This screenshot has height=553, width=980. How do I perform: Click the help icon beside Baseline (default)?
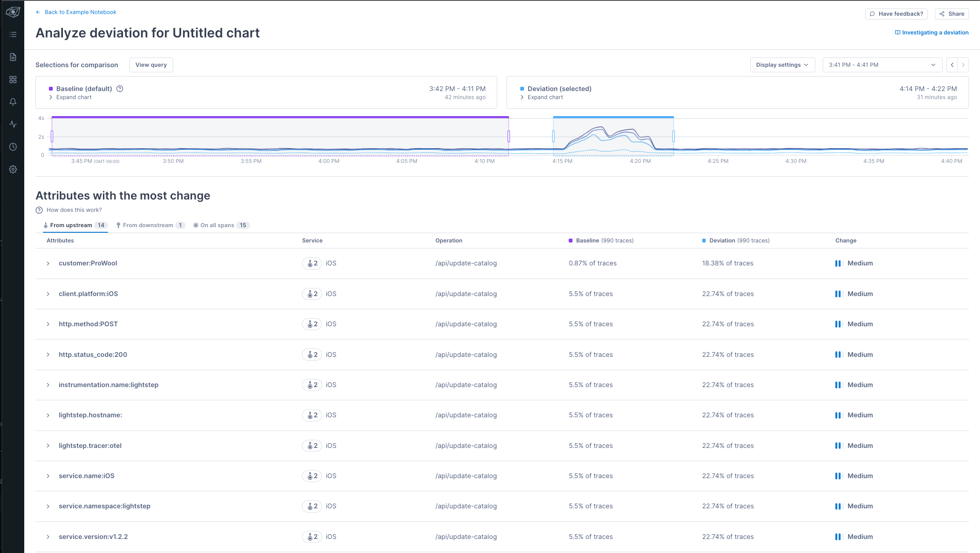120,89
